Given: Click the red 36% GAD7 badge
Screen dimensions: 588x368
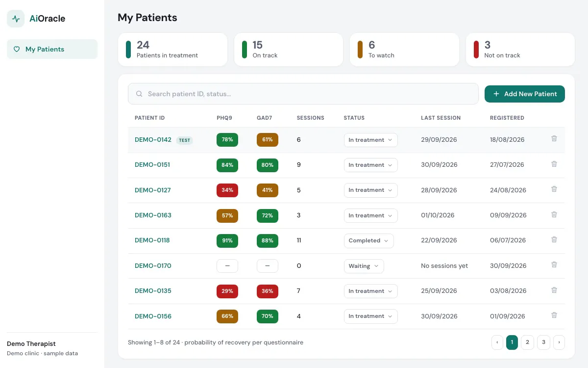Looking at the screenshot, I should [268, 291].
